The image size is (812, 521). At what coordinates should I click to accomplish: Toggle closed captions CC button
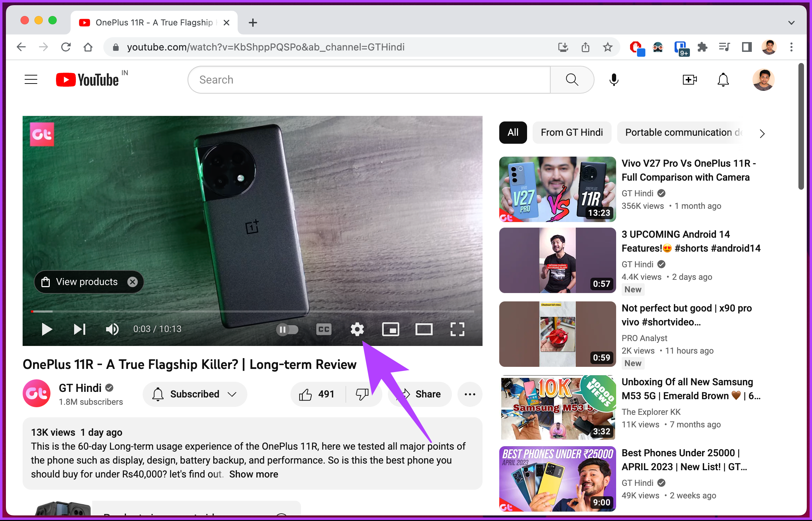pyautogui.click(x=324, y=329)
